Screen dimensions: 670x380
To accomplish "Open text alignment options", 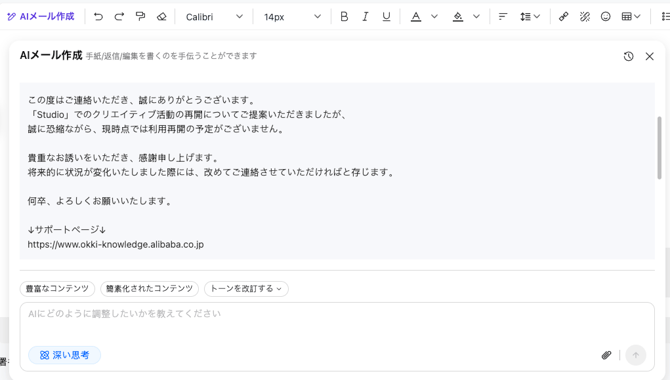I will [x=503, y=17].
